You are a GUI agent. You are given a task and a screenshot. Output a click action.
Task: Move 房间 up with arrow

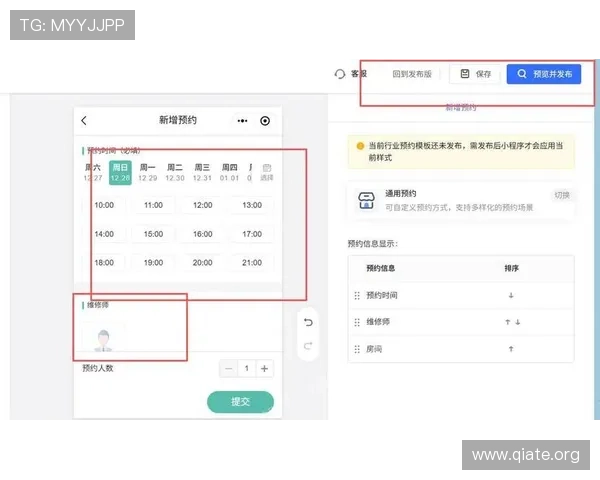[x=511, y=349]
